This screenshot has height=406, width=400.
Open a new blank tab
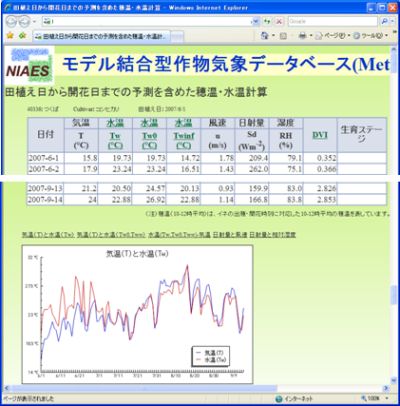pos(177,36)
